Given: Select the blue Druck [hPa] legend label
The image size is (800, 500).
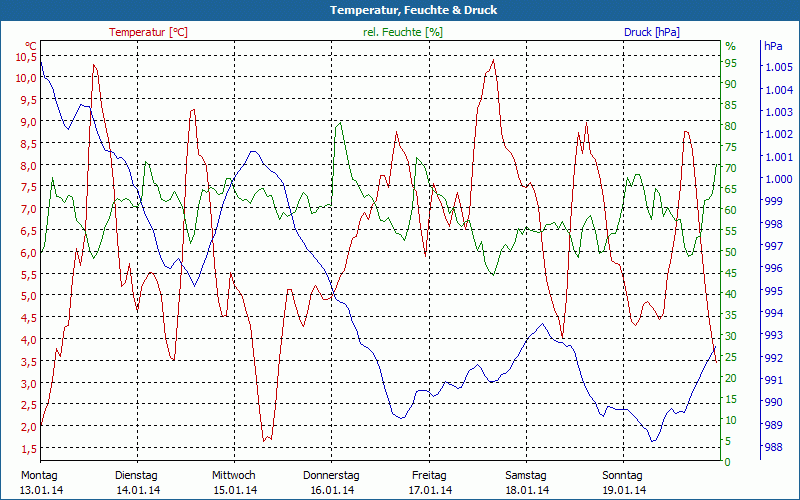Looking at the screenshot, I should point(651,32).
